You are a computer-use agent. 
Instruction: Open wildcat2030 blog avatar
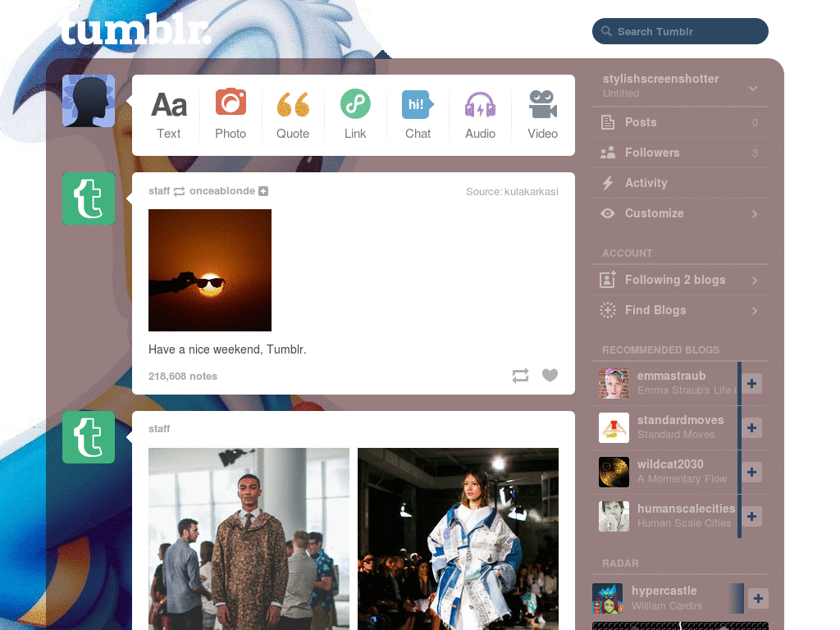tap(614, 472)
